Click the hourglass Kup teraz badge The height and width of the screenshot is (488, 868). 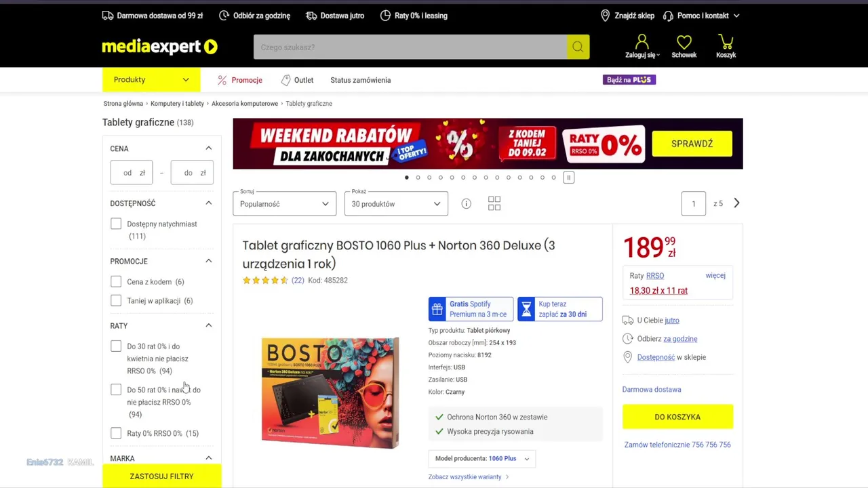tap(526, 309)
